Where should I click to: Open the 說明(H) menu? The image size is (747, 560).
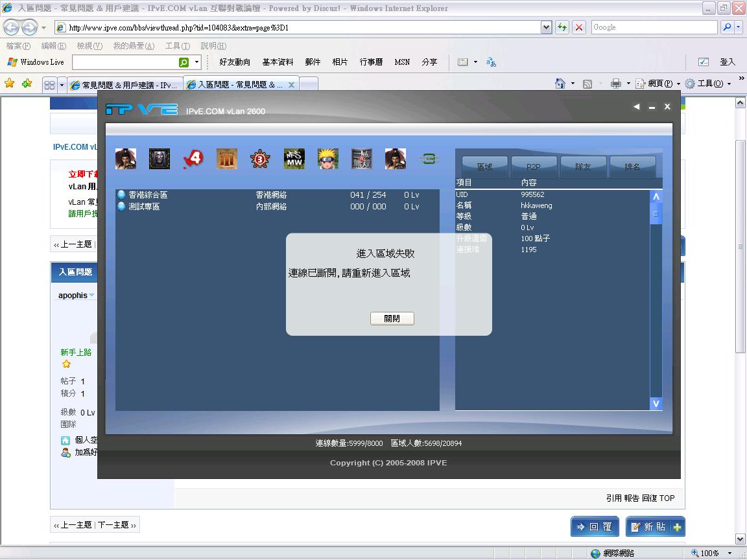point(213,46)
